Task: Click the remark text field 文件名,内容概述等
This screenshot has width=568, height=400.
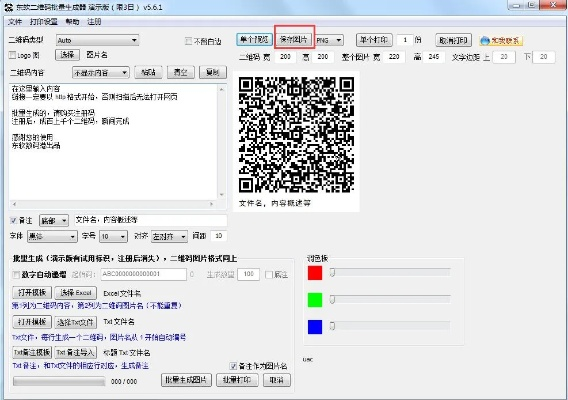Action: [x=151, y=220]
